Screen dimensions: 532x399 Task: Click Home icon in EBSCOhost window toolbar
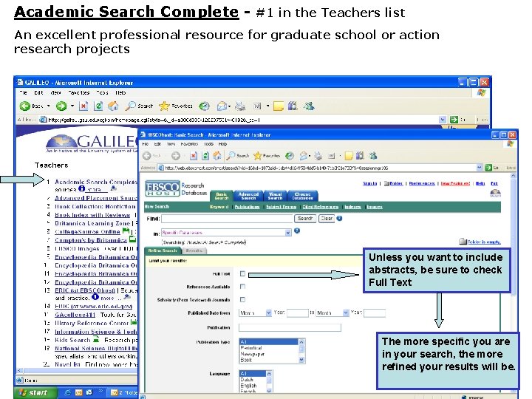pyautogui.click(x=217, y=156)
